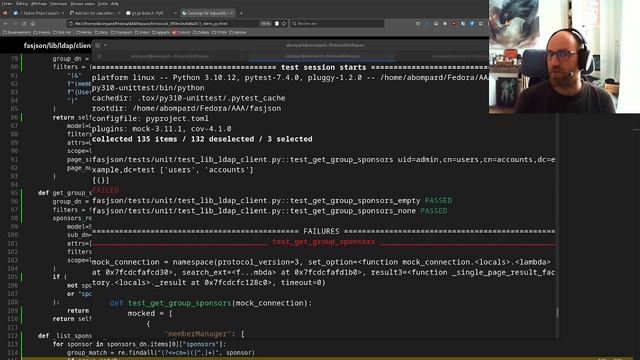
Task: Close the Coverage report browser tab
Action: pos(231,13)
